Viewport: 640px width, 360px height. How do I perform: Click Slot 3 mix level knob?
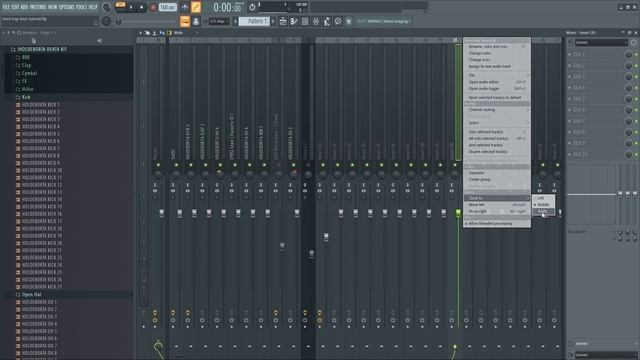pos(628,77)
